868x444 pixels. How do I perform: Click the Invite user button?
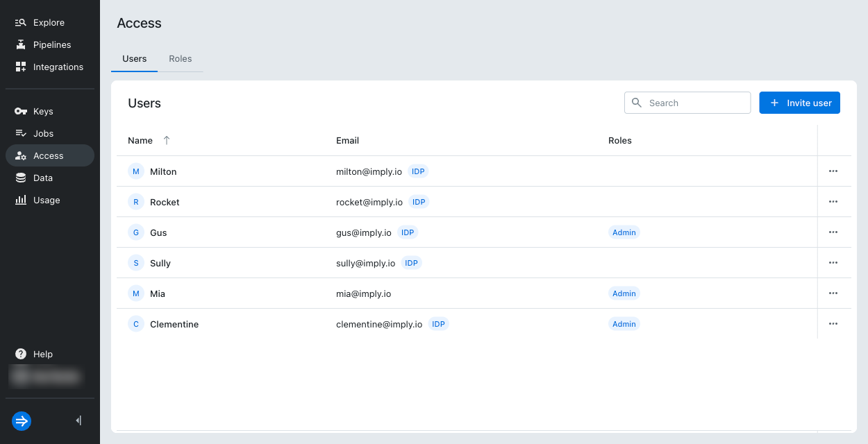pyautogui.click(x=800, y=103)
